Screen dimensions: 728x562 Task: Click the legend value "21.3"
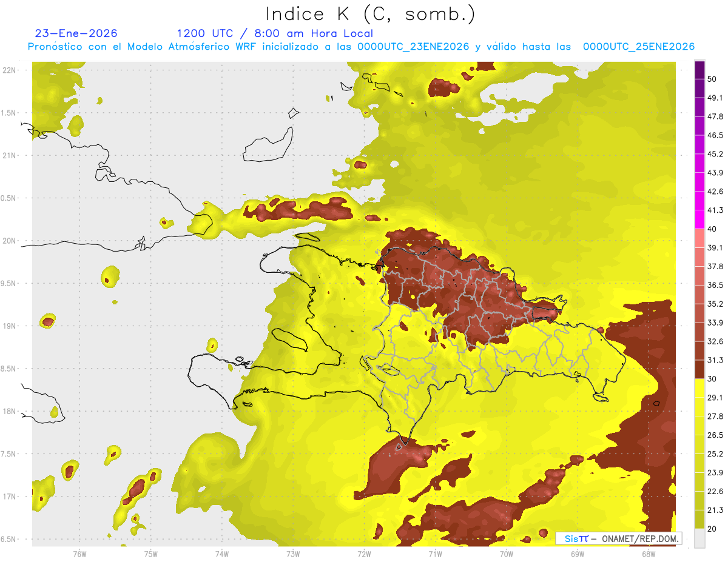(x=715, y=510)
